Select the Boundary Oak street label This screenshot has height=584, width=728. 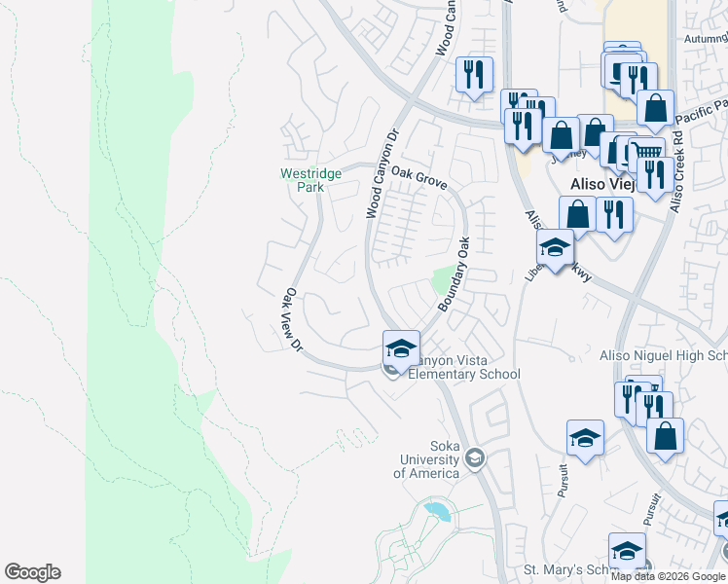pos(454,274)
